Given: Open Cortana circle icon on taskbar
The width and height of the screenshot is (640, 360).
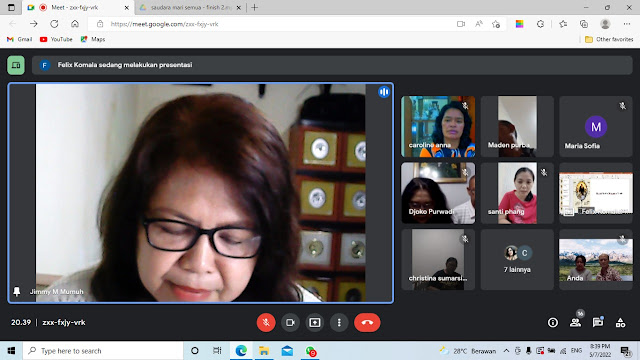Looking at the screenshot, I should 195,351.
